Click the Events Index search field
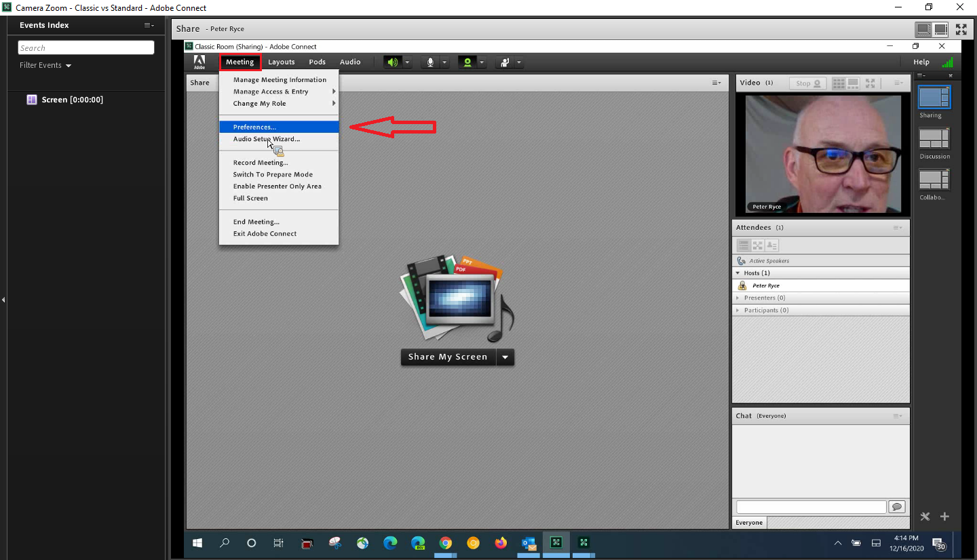This screenshot has width=977, height=560. click(86, 47)
